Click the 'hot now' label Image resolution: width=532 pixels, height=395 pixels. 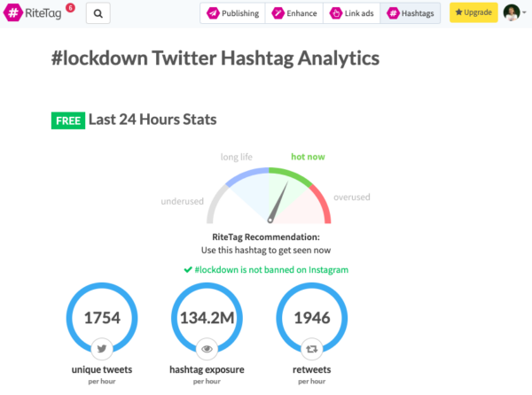click(x=308, y=157)
